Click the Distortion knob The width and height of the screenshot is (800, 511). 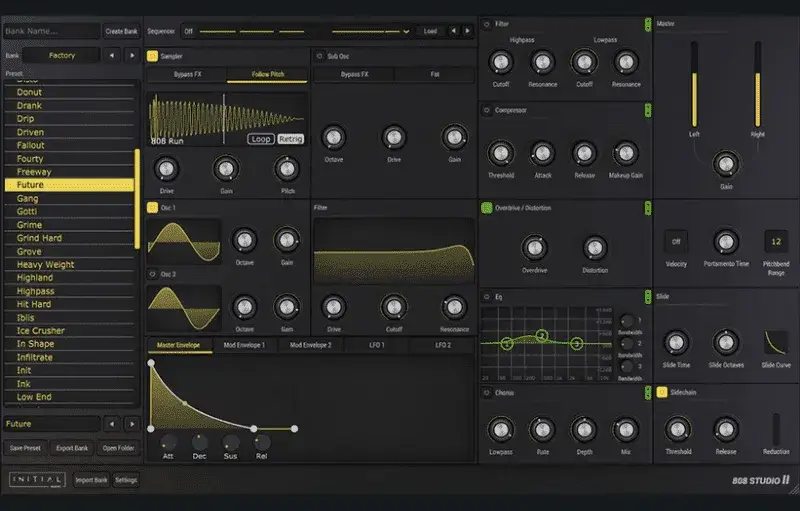click(x=595, y=248)
